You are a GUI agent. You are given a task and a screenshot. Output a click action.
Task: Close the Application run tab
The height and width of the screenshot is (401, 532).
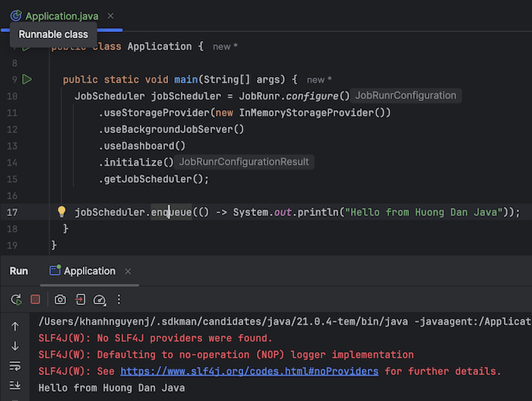click(128, 271)
